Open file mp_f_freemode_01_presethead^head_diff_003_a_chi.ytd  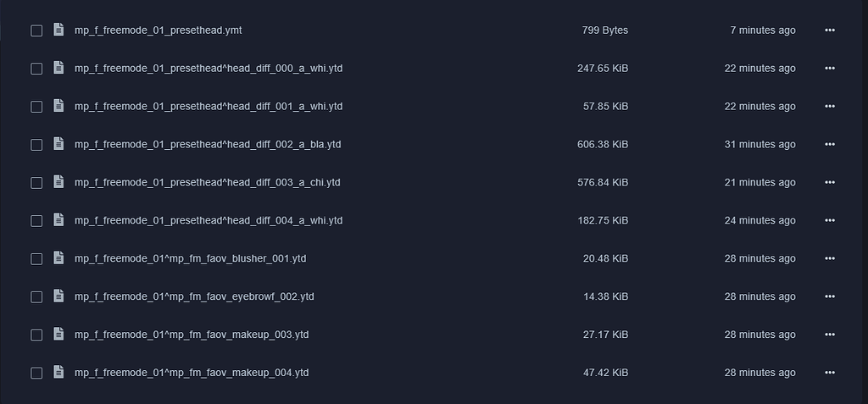coord(207,183)
